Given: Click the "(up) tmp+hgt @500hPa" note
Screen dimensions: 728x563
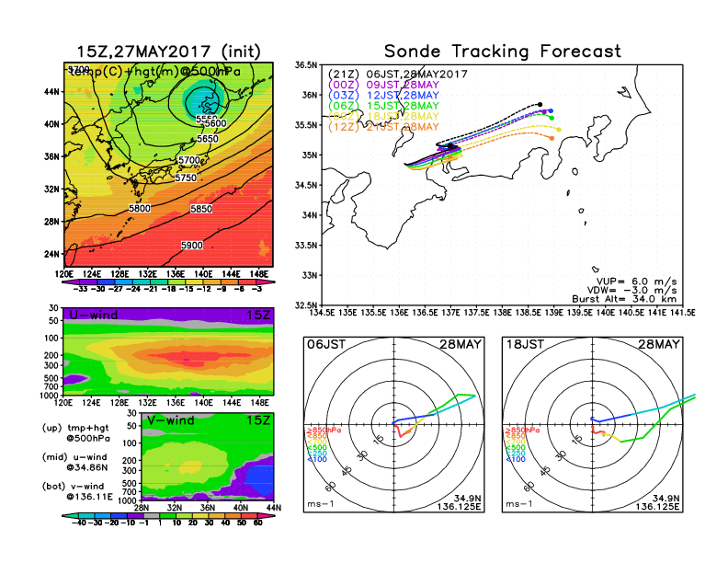Looking at the screenshot, I should 75,433.
